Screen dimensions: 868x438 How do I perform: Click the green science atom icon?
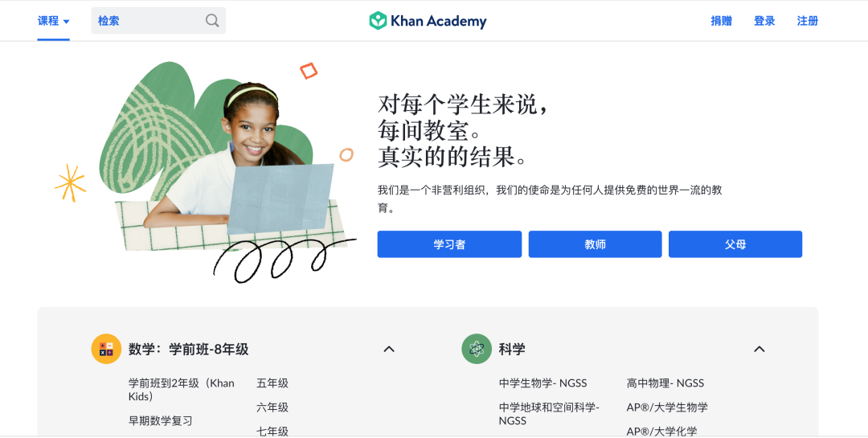pos(477,349)
